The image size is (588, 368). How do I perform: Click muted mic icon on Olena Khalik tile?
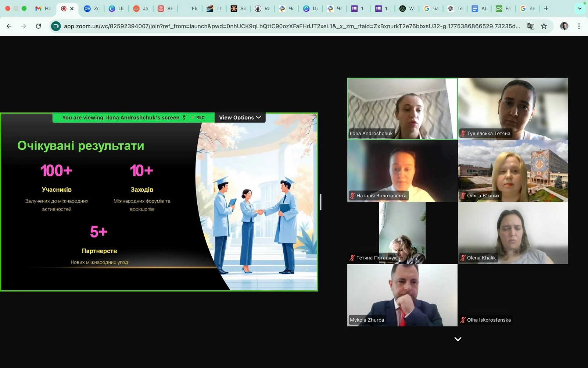tap(463, 258)
